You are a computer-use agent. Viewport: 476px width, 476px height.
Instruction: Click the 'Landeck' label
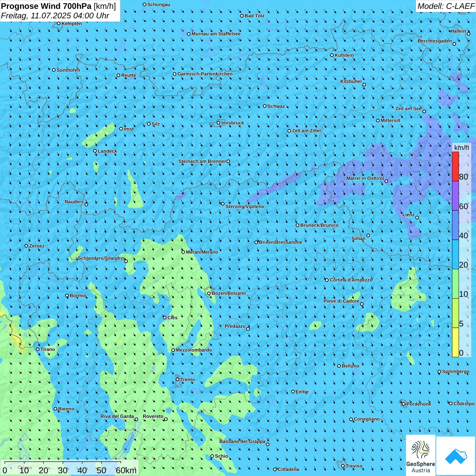(x=107, y=151)
